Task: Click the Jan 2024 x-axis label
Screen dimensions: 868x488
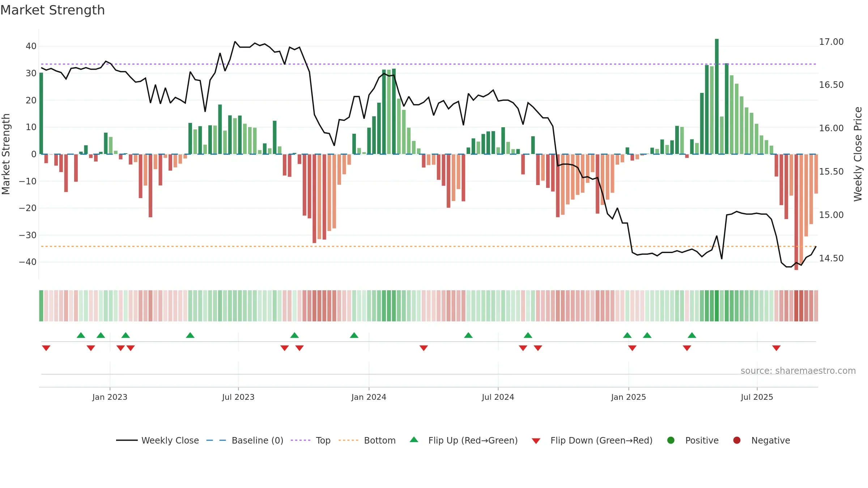Action: pos(369,397)
